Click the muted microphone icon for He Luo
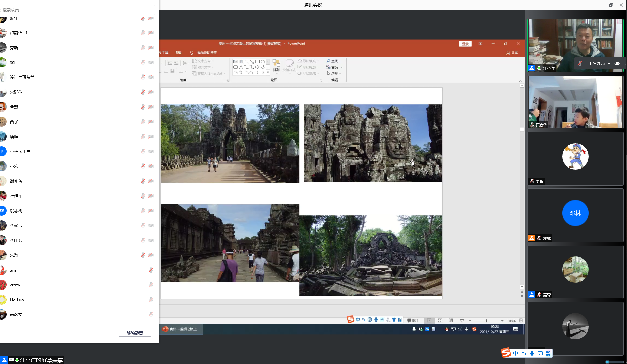627x364 pixels. (x=151, y=300)
